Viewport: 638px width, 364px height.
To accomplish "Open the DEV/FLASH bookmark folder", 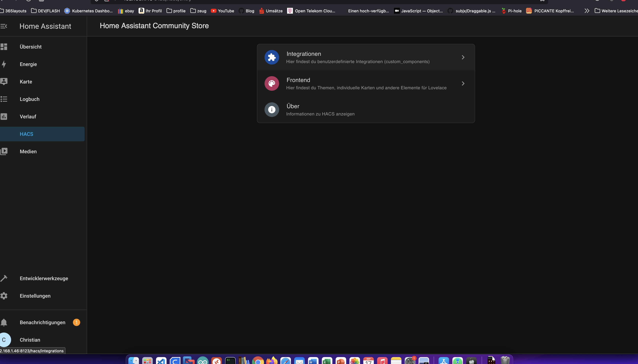I will 45,11.
